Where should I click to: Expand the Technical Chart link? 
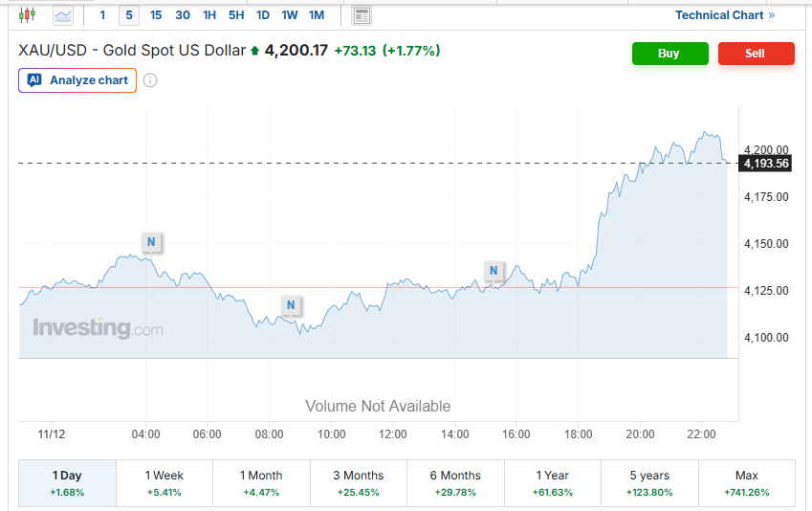724,15
